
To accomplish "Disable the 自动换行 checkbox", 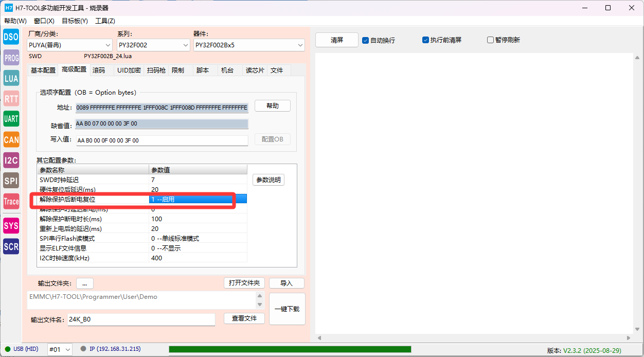I will 366,40.
